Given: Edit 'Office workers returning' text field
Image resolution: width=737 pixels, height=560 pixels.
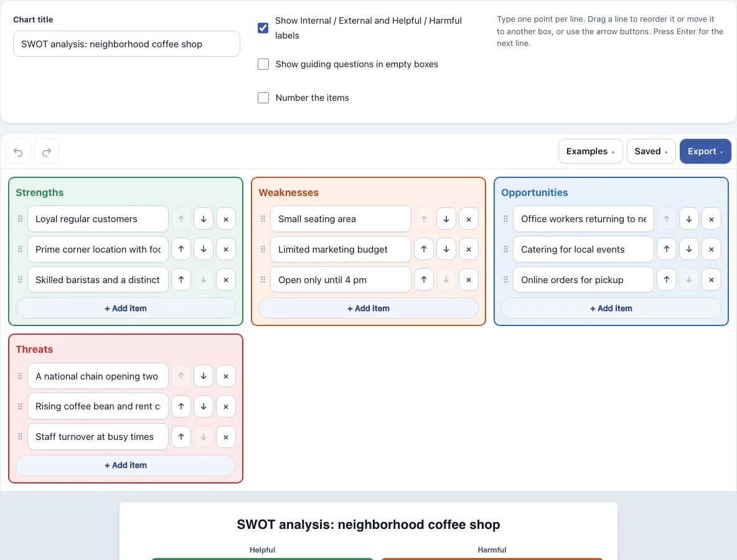Looking at the screenshot, I should [583, 219].
